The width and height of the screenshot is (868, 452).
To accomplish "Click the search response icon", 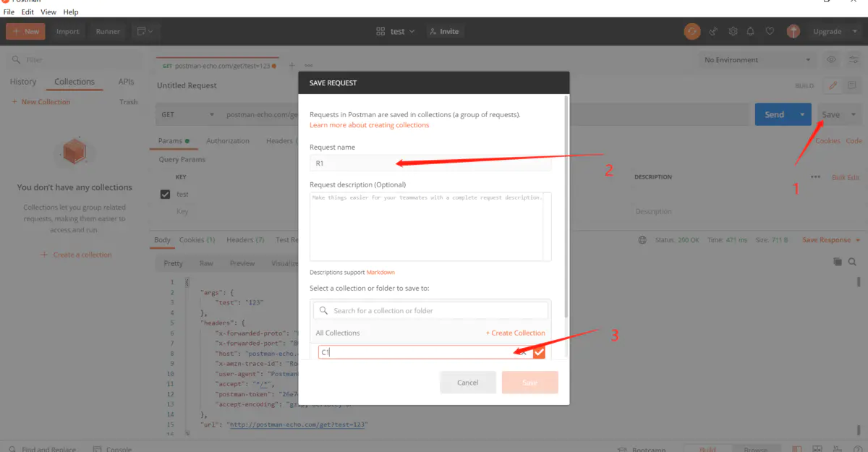I will (x=852, y=262).
